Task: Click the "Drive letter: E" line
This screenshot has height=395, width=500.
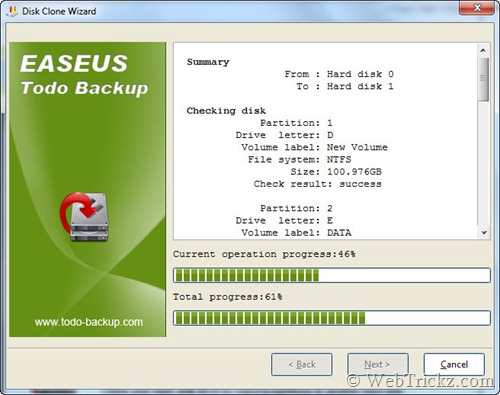Action: click(284, 220)
